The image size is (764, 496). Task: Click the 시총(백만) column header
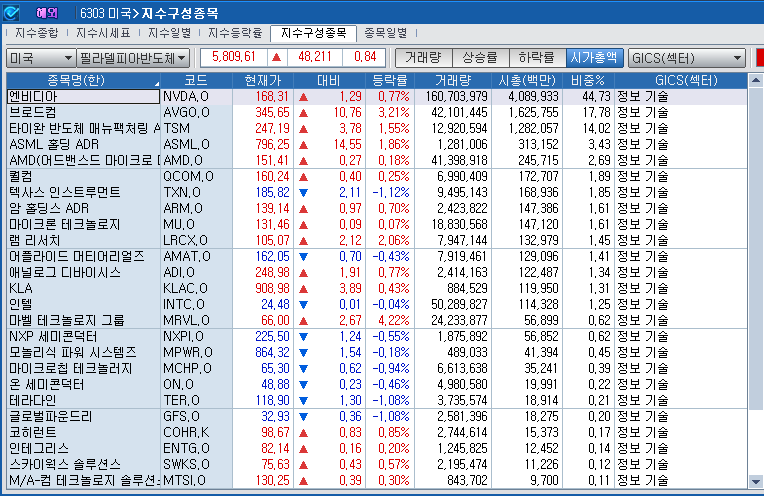tap(527, 80)
